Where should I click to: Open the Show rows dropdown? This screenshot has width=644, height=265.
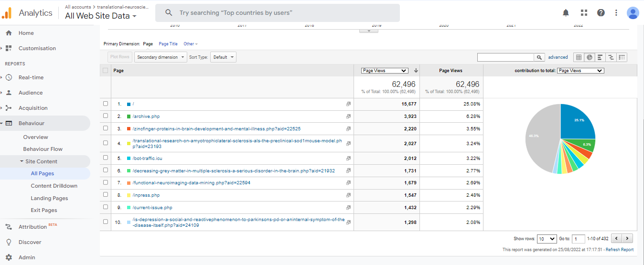[547, 239]
